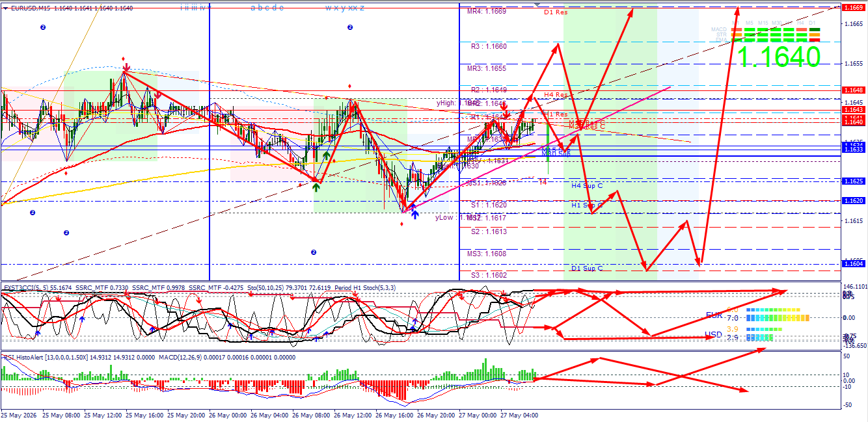The height and width of the screenshot is (422, 868).
Task: Select the 'D1 Res' resistance label
Action: (x=556, y=12)
